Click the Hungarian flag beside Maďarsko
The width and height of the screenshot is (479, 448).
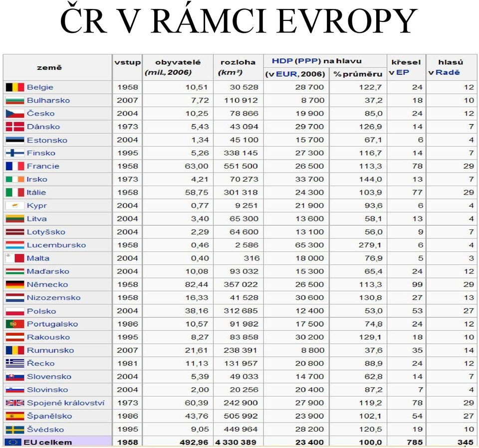coord(14,271)
